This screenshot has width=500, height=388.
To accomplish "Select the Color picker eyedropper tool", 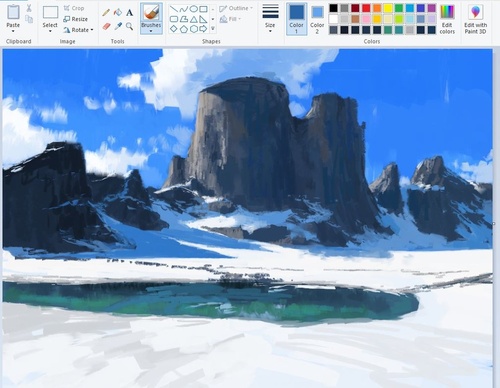I will (x=118, y=26).
